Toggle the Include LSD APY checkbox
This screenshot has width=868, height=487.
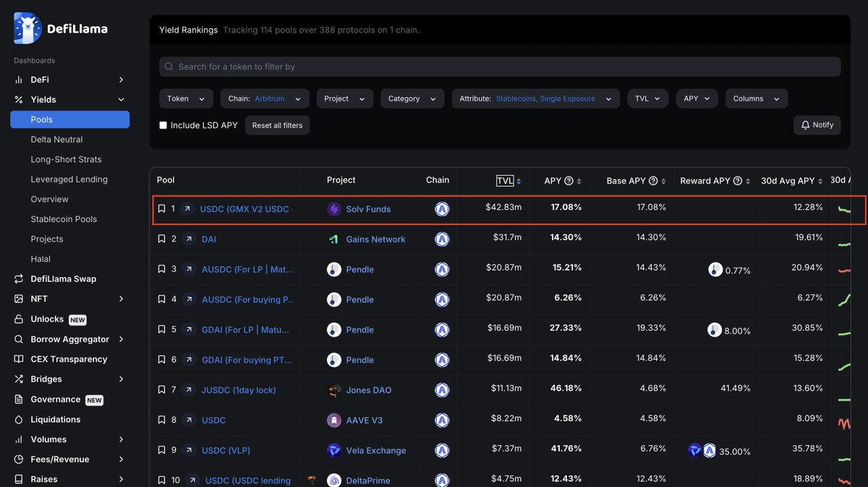click(163, 125)
